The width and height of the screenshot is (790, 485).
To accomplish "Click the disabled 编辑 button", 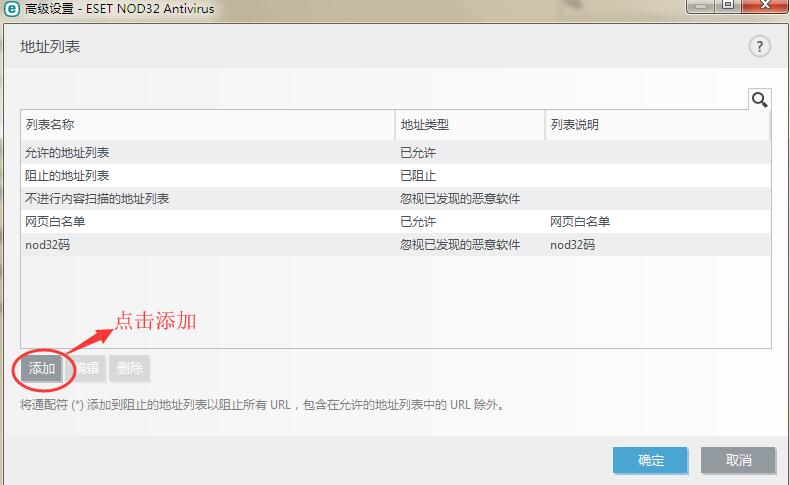I will [87, 368].
